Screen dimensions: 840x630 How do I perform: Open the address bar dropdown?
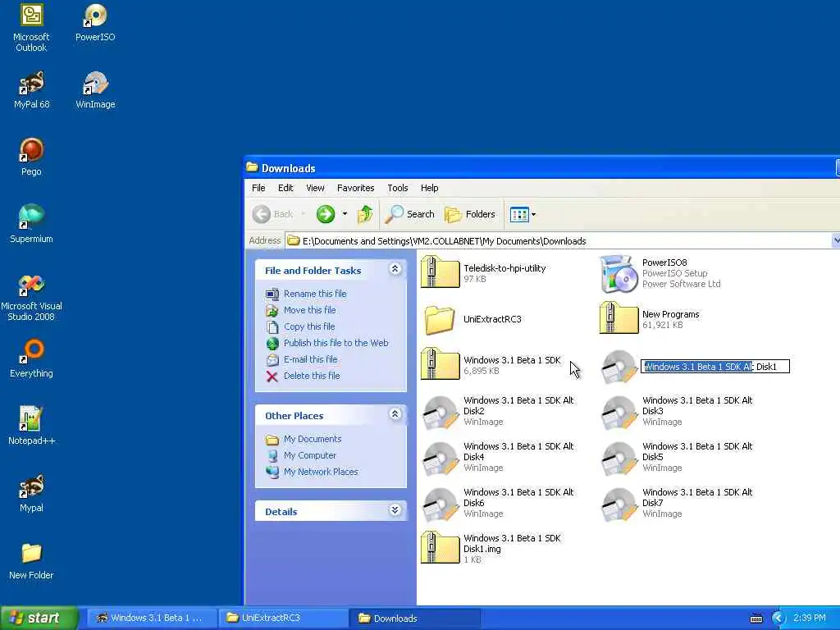pos(836,240)
